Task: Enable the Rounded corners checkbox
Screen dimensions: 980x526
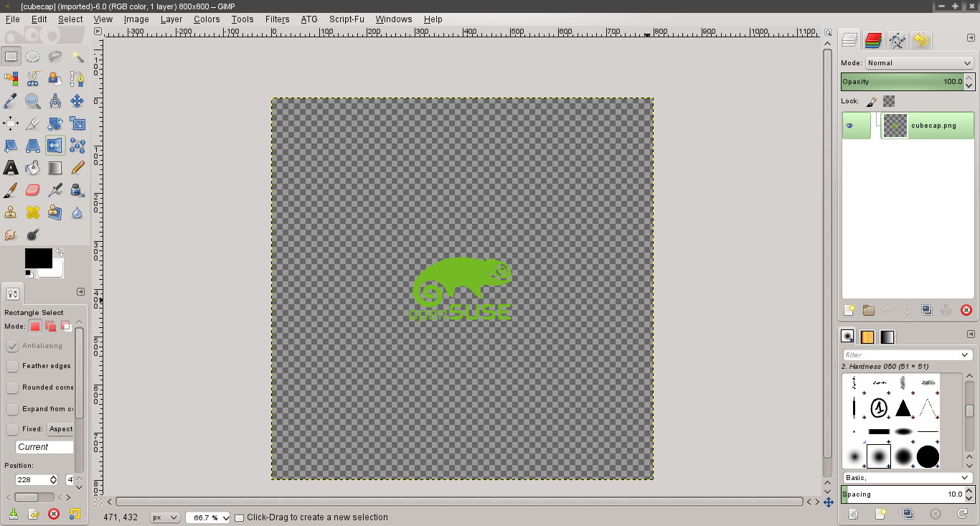Action: [13, 388]
